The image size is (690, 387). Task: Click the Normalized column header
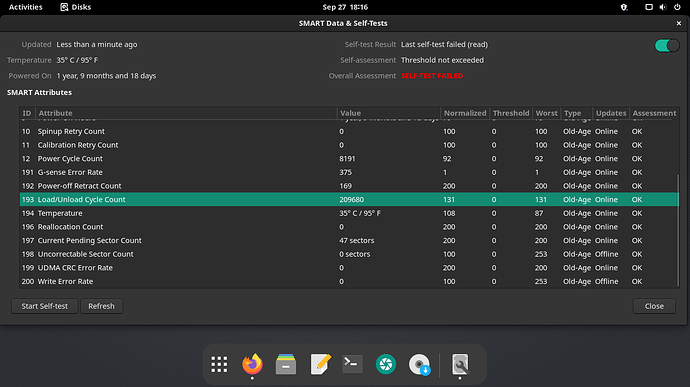(465, 113)
